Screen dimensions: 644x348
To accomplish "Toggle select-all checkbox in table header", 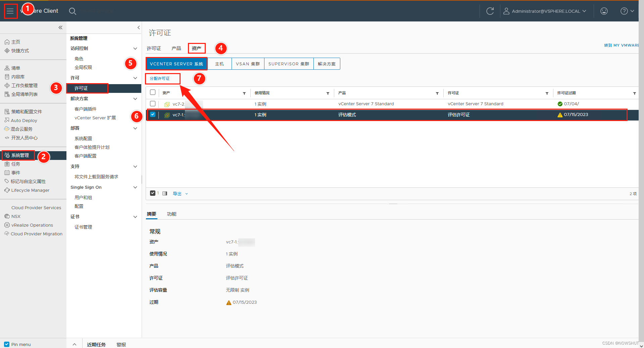I will [153, 92].
